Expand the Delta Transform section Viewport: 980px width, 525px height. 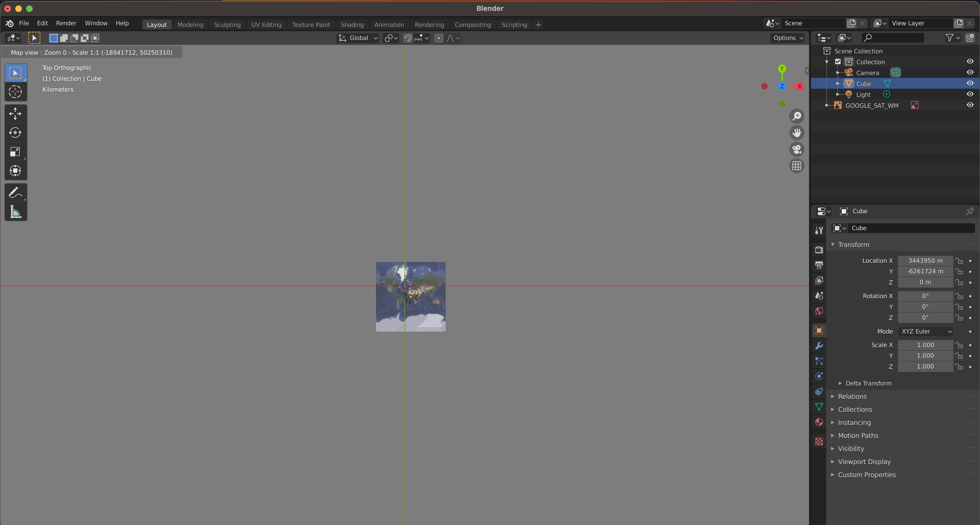[868, 383]
